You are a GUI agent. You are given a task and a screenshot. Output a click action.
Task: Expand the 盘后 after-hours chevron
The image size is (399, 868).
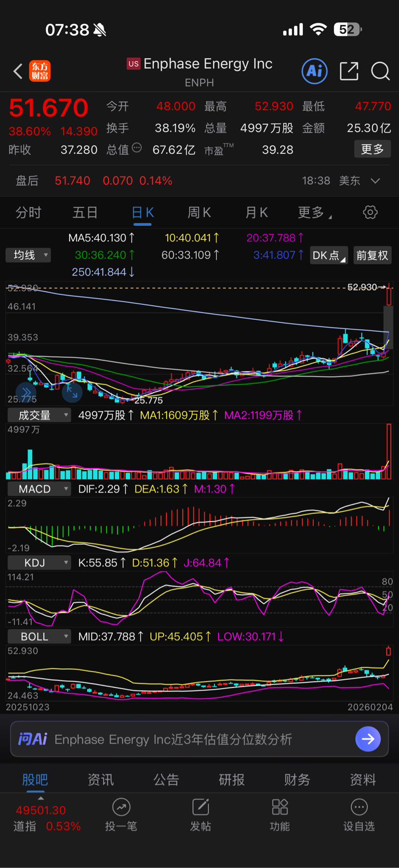(x=375, y=180)
